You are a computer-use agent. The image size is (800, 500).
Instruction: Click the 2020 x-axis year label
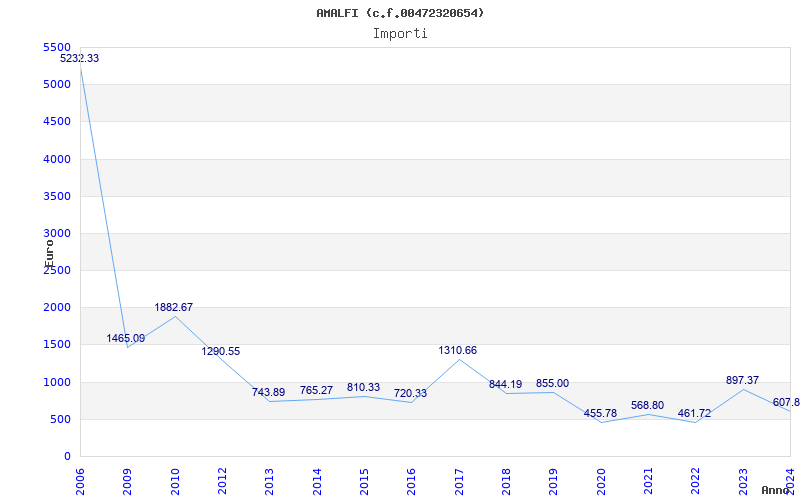pos(601,480)
